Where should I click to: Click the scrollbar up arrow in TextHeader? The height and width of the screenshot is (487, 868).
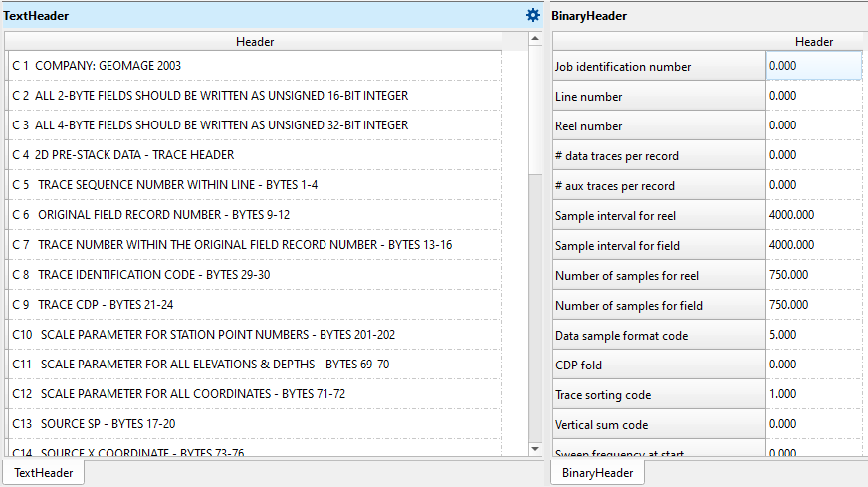pyautogui.click(x=535, y=39)
